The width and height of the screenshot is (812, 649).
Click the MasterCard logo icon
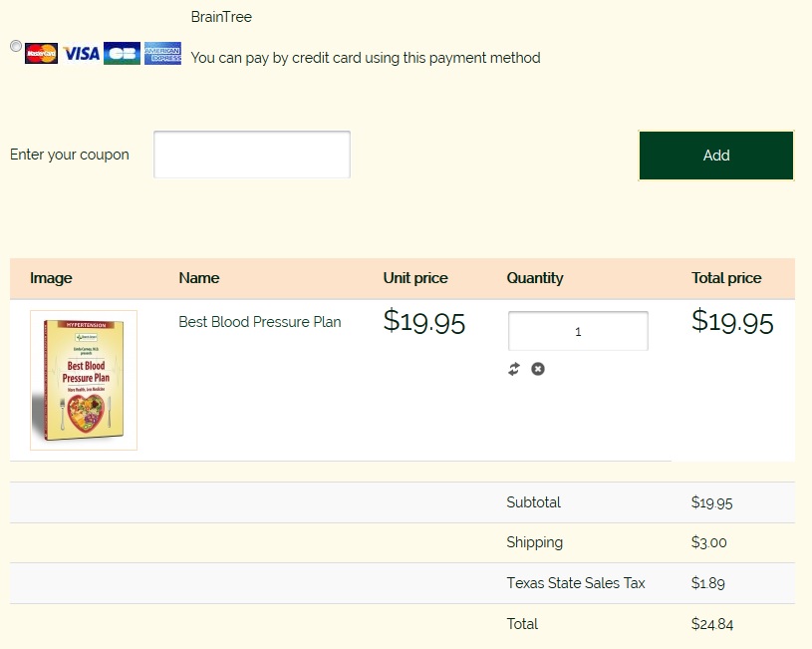42,54
